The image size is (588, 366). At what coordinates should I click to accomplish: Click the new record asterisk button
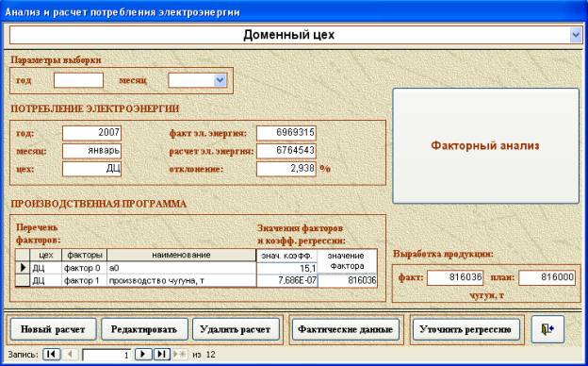point(180,354)
